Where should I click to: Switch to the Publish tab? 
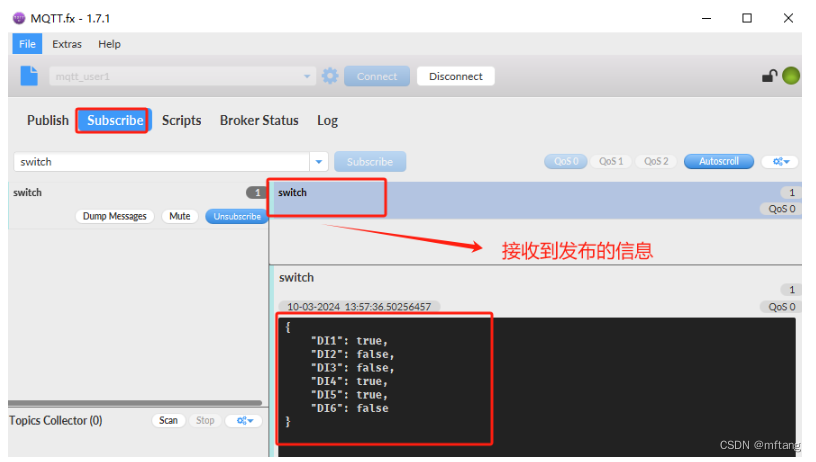48,120
